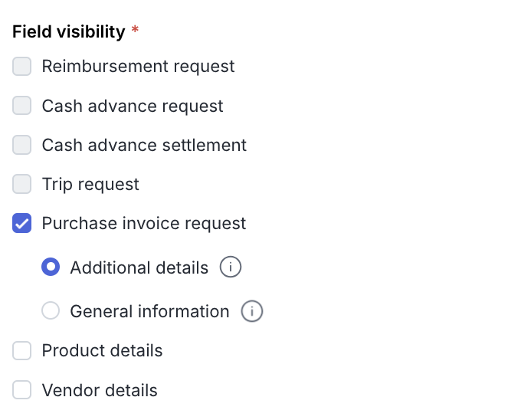Click the 'Product details' label text
521x420 pixels.
(102, 350)
